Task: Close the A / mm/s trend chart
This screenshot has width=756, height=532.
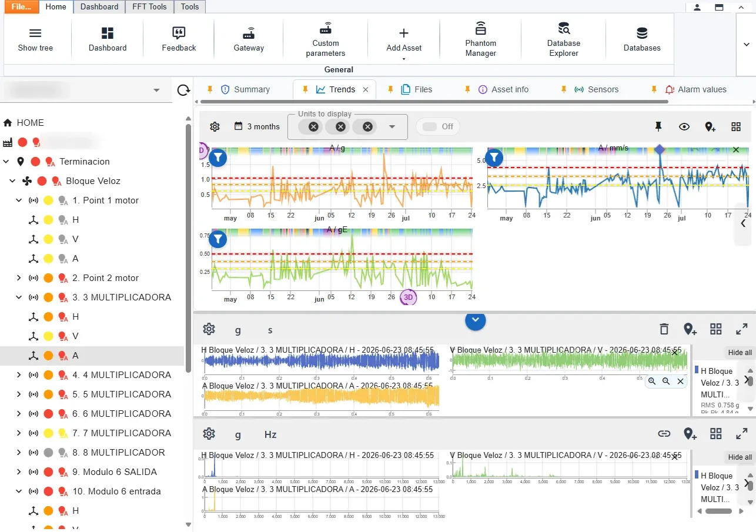Action: click(x=736, y=150)
